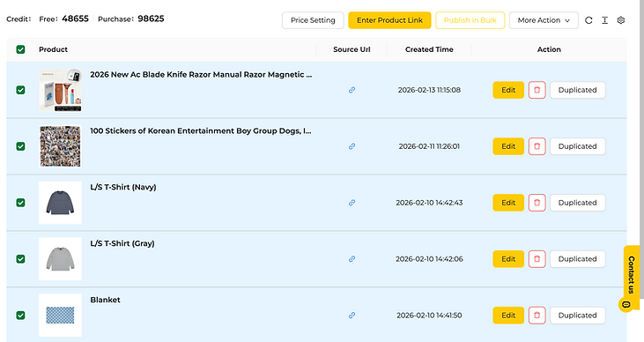Click Duplicated for L/S T-Shirt (Gray)

pos(577,259)
